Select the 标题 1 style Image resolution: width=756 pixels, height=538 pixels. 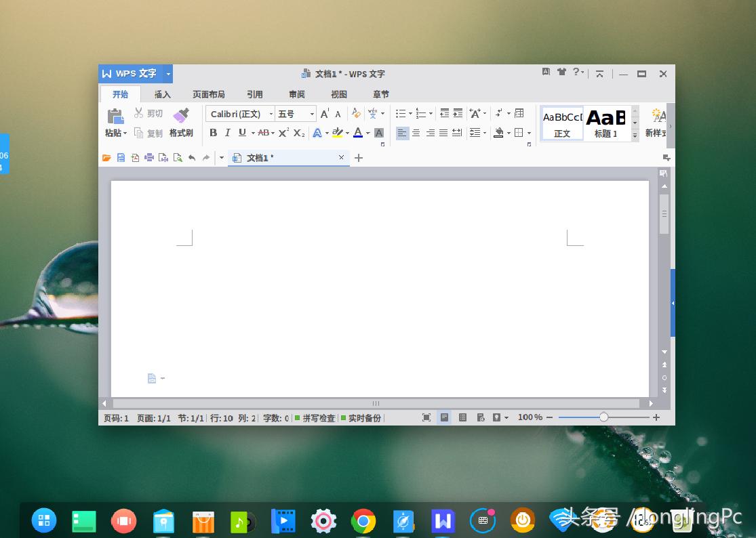coord(604,123)
